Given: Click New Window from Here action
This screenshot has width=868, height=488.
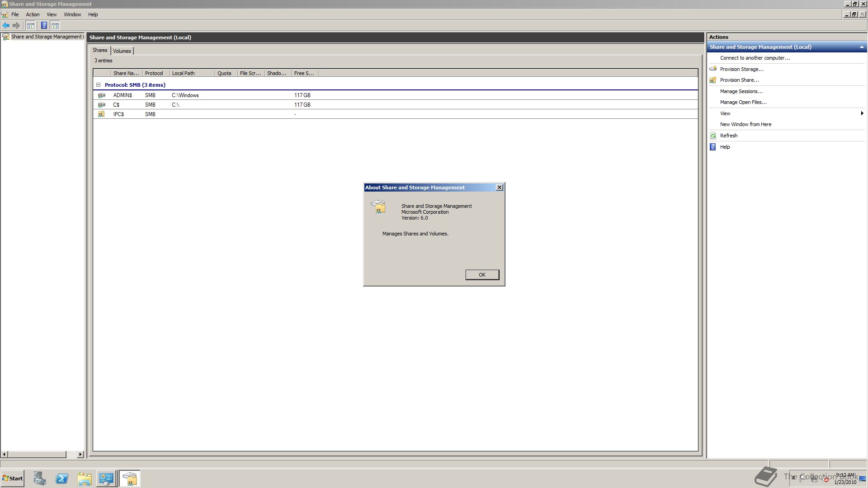Looking at the screenshot, I should click(x=745, y=124).
